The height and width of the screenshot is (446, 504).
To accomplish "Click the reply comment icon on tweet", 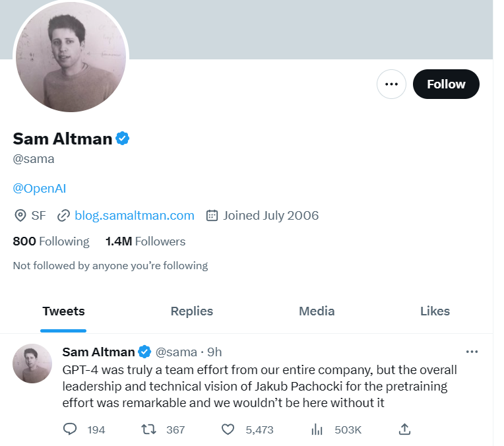I will (70, 430).
